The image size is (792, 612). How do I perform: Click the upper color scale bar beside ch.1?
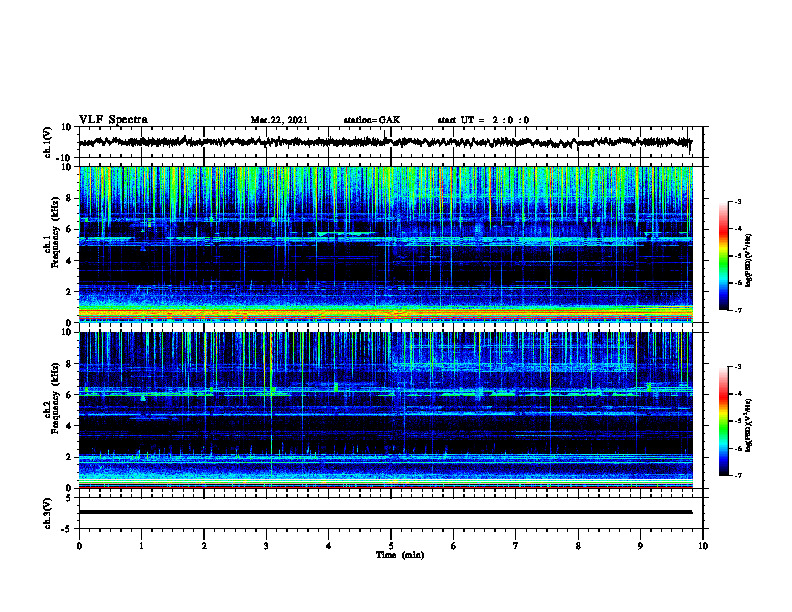click(723, 256)
